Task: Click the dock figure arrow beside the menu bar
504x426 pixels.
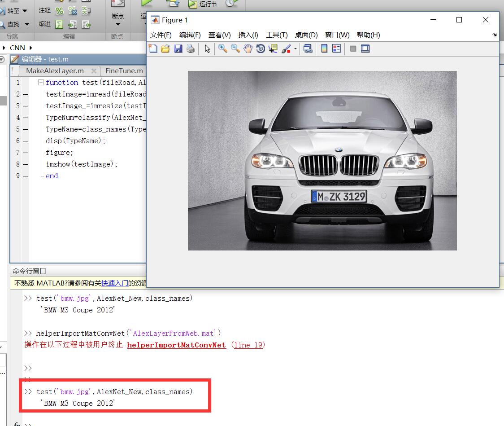Action: coord(494,35)
